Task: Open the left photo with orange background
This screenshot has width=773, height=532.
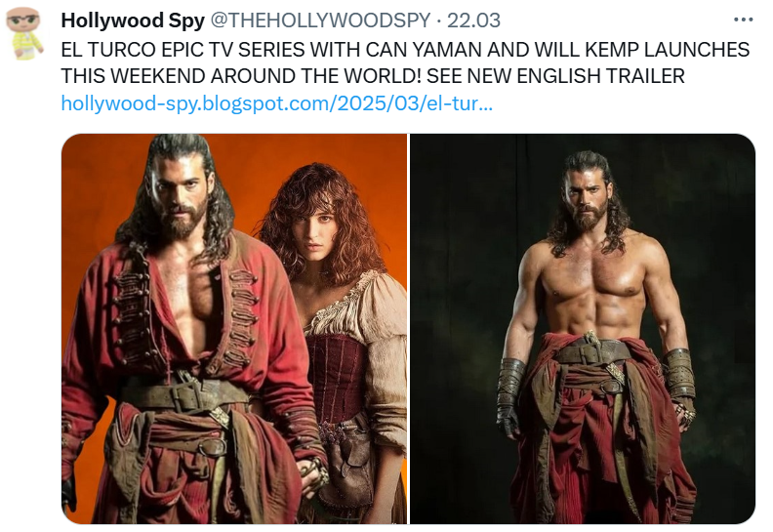Action: click(x=234, y=329)
